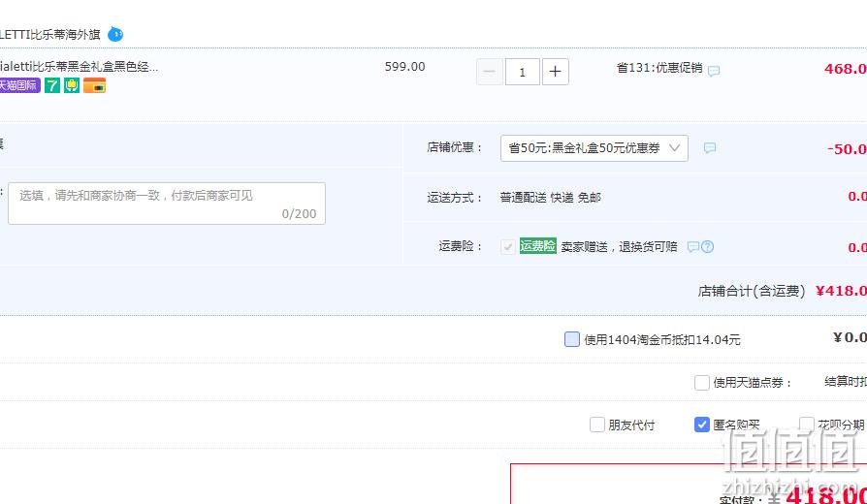Image resolution: width=867 pixels, height=504 pixels.
Task: Click the item title Bialetti比乐蒂黑金礼盒
Action: pyautogui.click(x=80, y=67)
